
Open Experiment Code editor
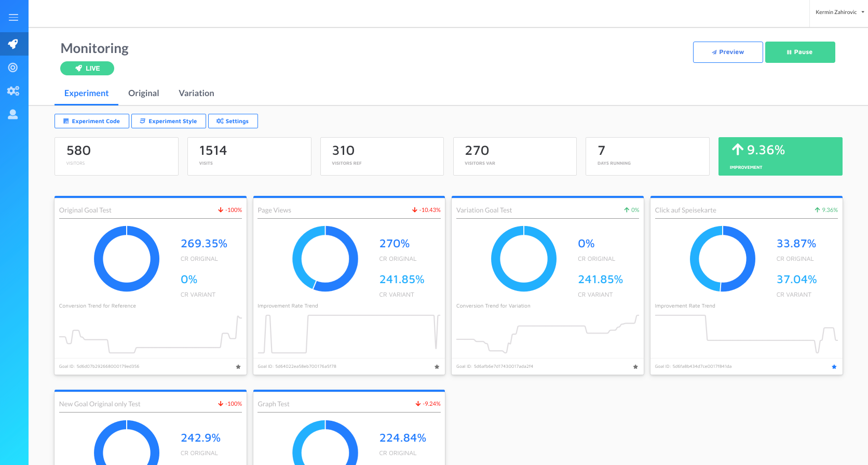[91, 121]
